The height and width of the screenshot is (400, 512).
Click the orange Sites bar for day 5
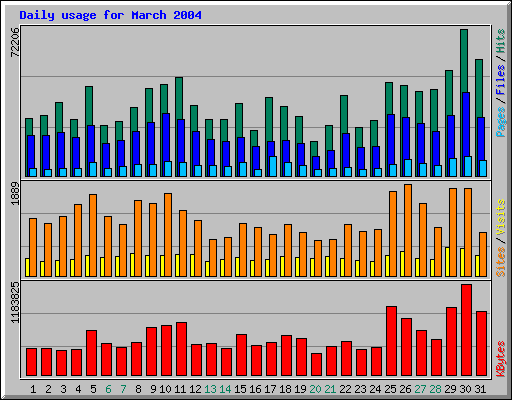[93, 235]
